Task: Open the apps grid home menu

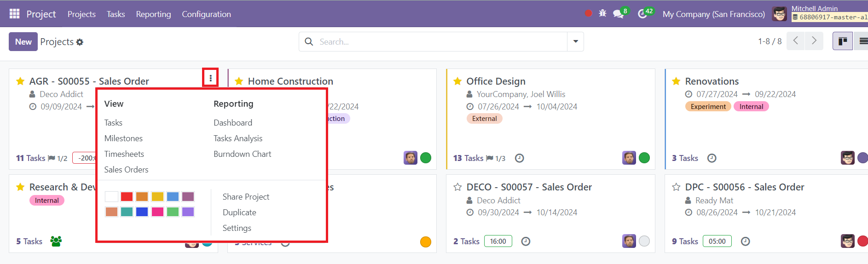Action: coord(14,14)
